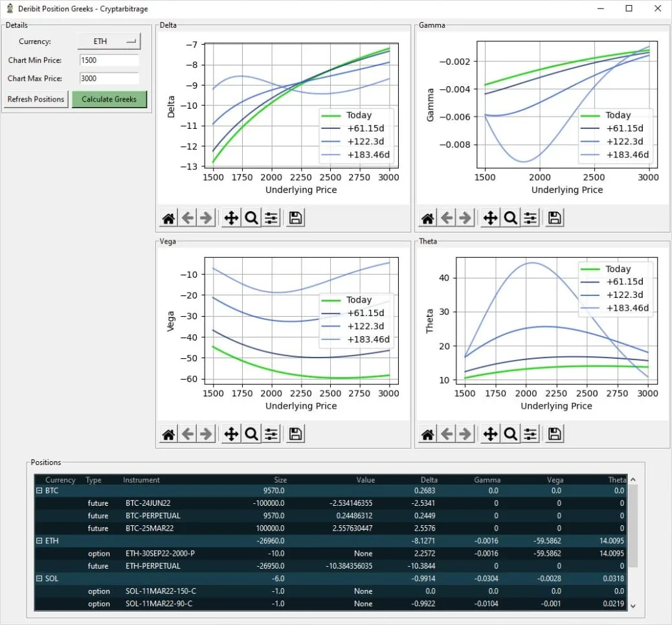Activate zoom magnifier on Gamma chart
This screenshot has height=625, width=672.
click(x=510, y=218)
